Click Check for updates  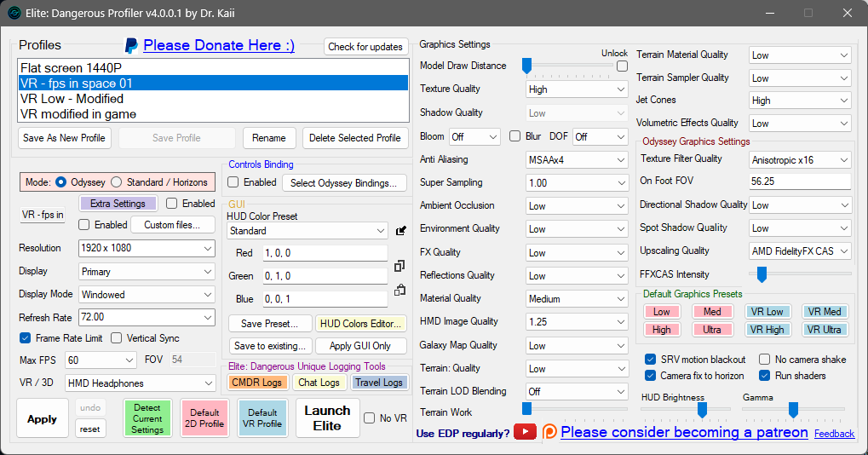pos(365,47)
